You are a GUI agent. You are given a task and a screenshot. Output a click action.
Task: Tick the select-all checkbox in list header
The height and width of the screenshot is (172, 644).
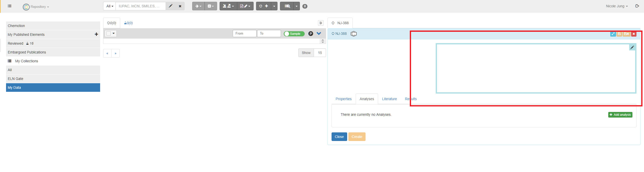[x=109, y=33]
